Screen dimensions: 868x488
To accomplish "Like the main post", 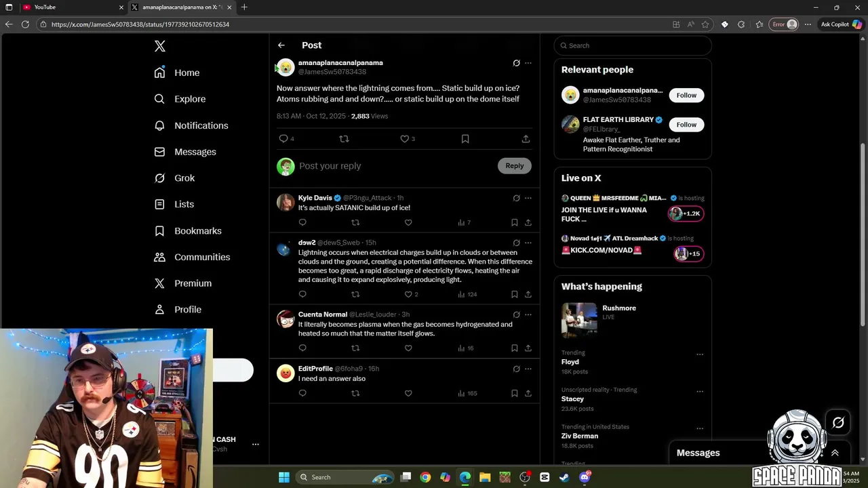I will pyautogui.click(x=405, y=138).
